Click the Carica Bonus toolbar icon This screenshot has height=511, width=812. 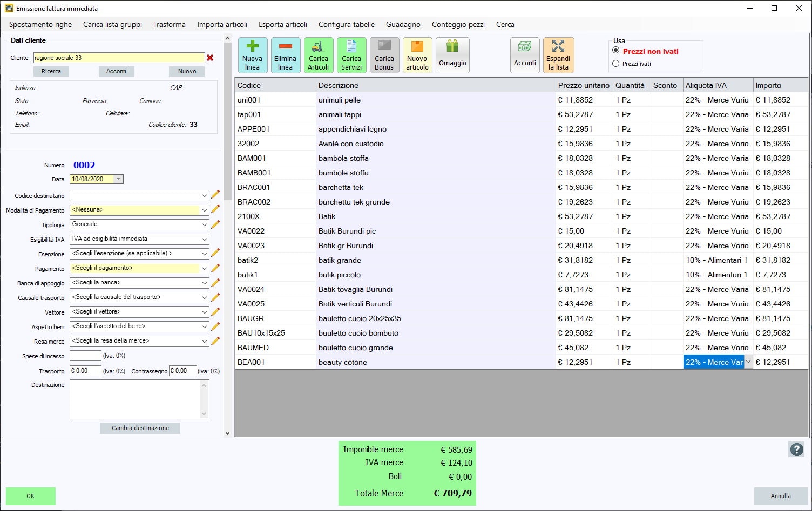pos(384,55)
